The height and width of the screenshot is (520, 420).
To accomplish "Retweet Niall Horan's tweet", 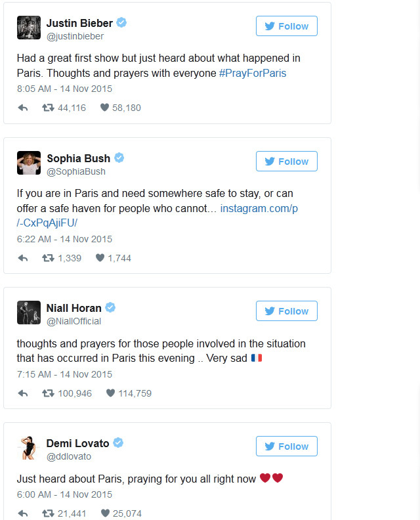I will pyautogui.click(x=48, y=393).
